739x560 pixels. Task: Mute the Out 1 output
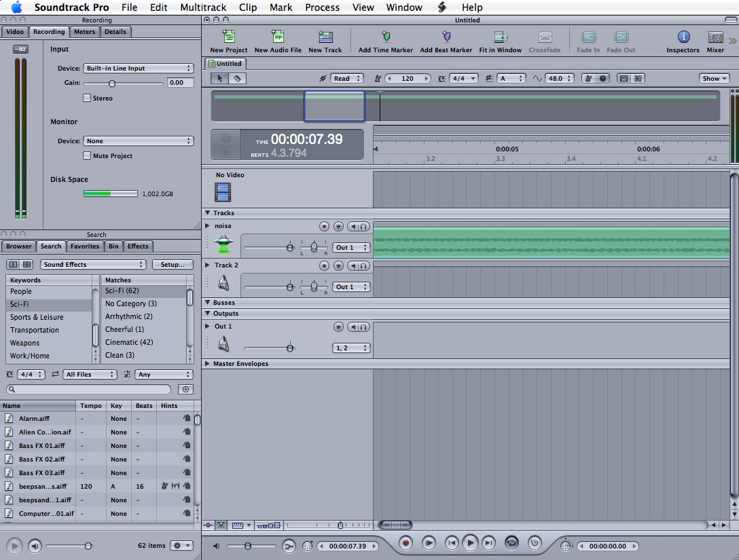(353, 327)
